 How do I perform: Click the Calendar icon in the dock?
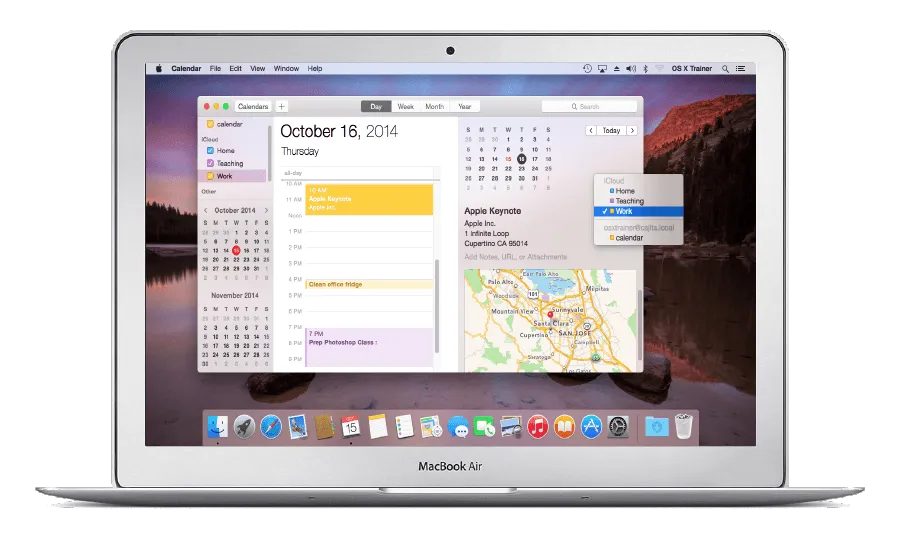351,427
